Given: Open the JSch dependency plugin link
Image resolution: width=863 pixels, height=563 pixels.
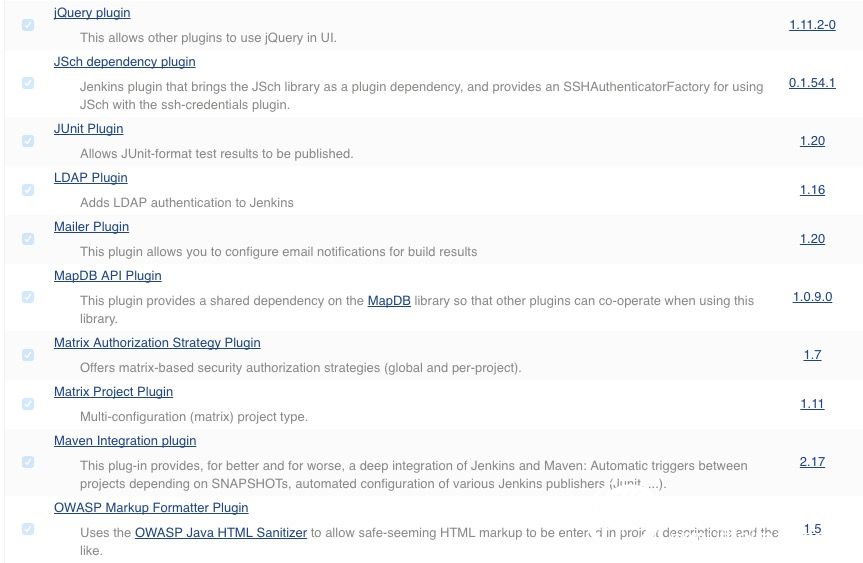Looking at the screenshot, I should (x=124, y=62).
